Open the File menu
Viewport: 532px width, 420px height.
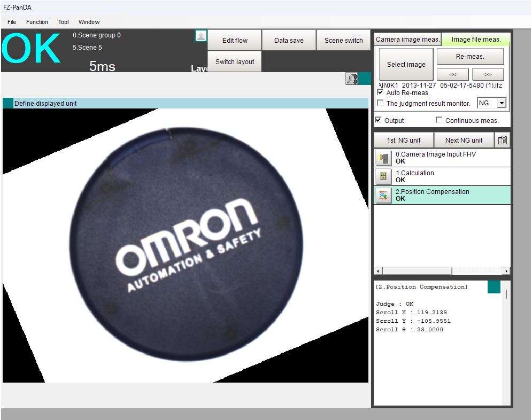[12, 22]
